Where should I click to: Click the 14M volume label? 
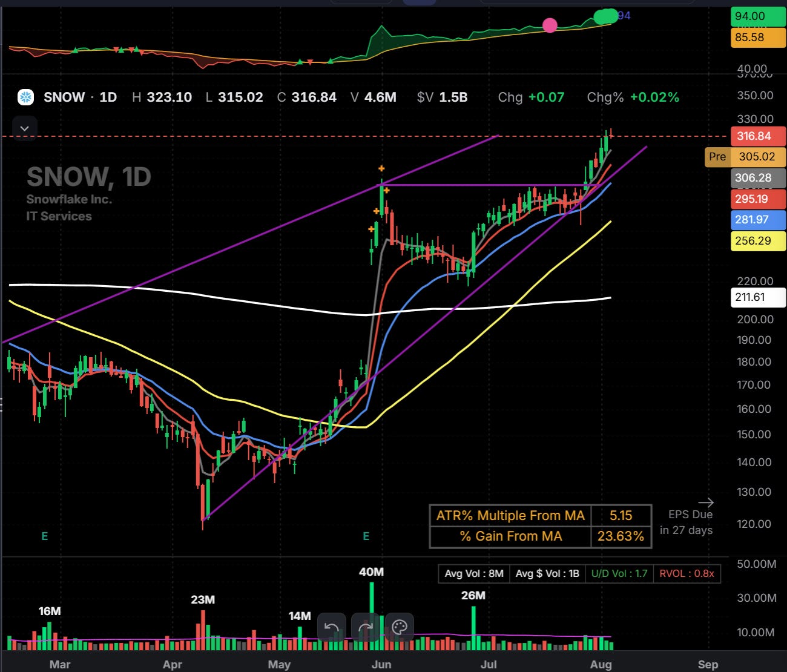click(x=300, y=616)
